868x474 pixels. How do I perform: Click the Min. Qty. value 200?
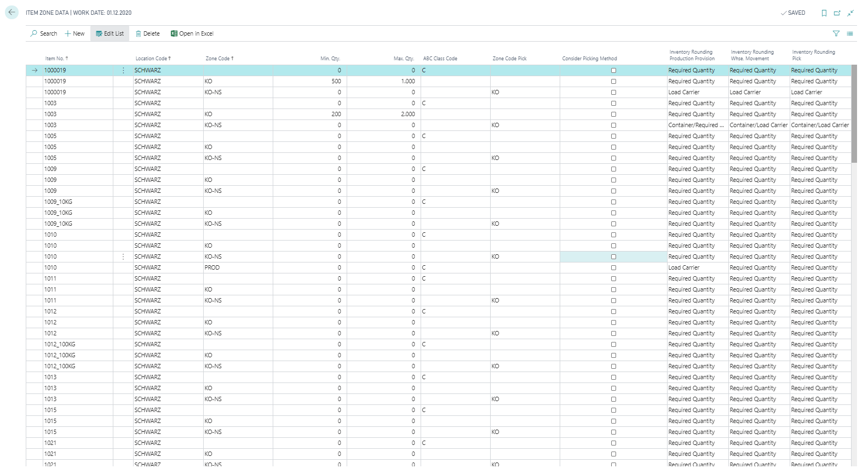click(x=336, y=114)
